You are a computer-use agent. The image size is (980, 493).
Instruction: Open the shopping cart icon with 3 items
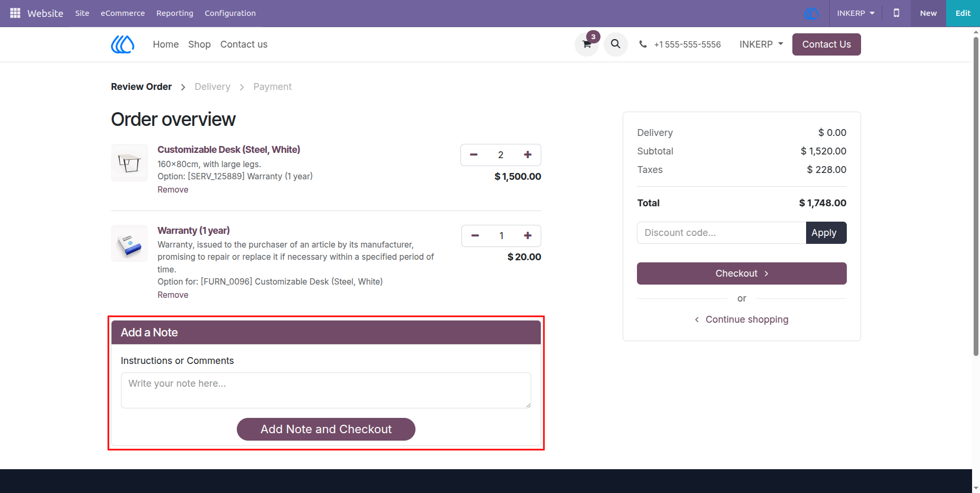(587, 44)
